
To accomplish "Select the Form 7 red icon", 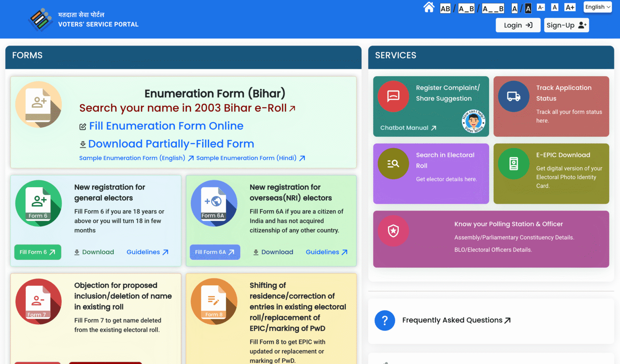I will pyautogui.click(x=38, y=301).
